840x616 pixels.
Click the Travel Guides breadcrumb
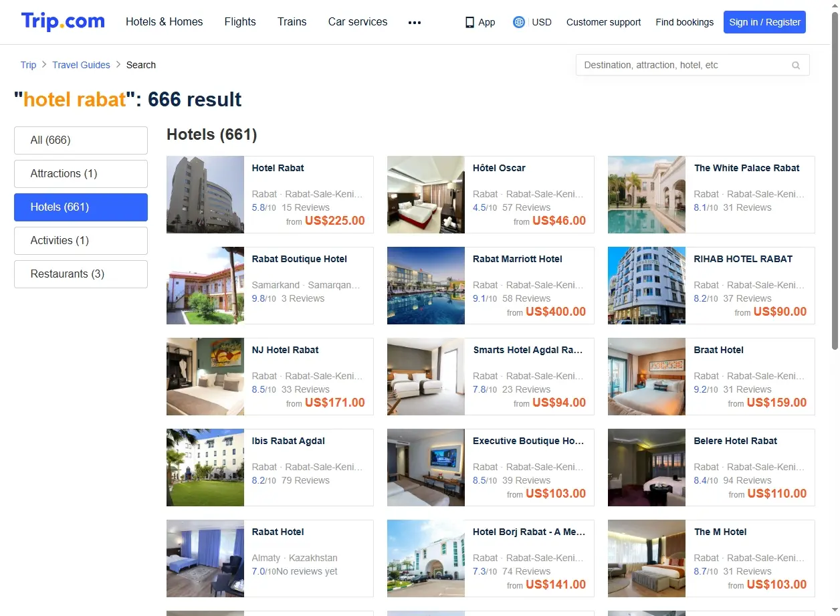[81, 65]
